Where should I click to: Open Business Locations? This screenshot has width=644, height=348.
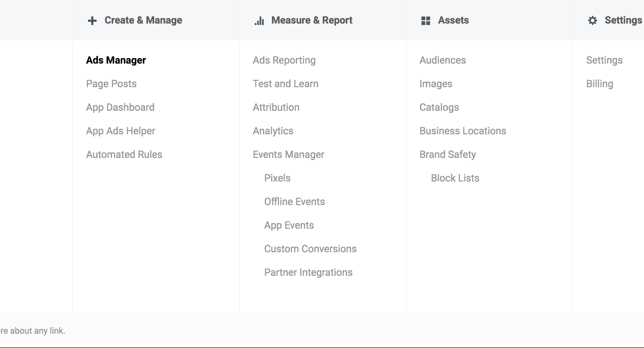point(463,131)
